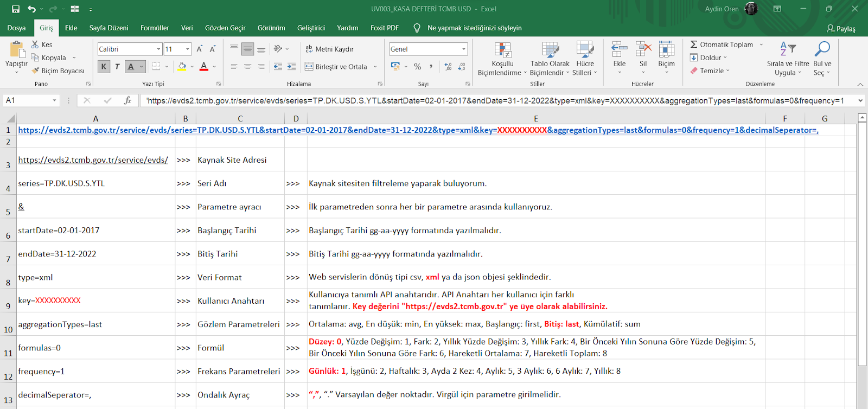The width and height of the screenshot is (868, 409).
Task: Click the Cut (Kes) scissors icon
Action: 35,44
